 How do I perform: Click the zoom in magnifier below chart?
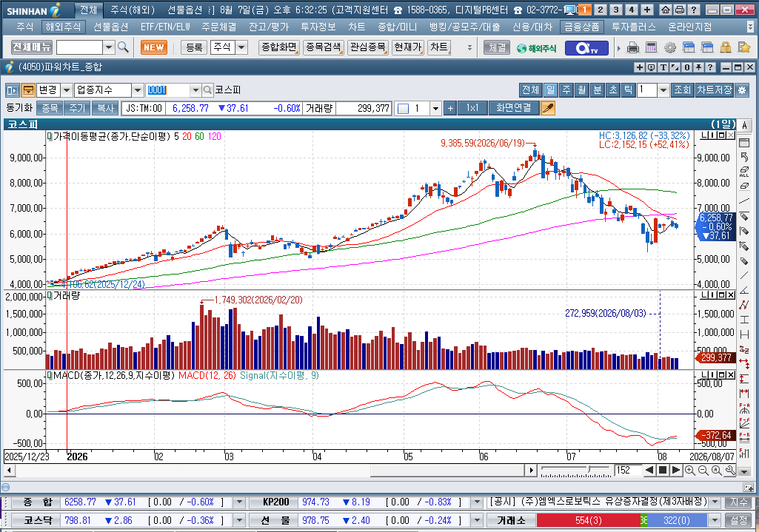[x=690, y=470]
